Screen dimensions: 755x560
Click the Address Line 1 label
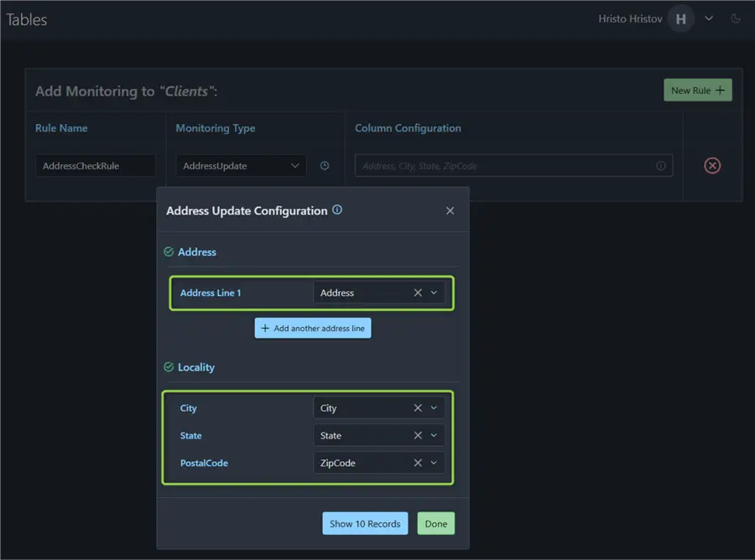pyautogui.click(x=211, y=293)
